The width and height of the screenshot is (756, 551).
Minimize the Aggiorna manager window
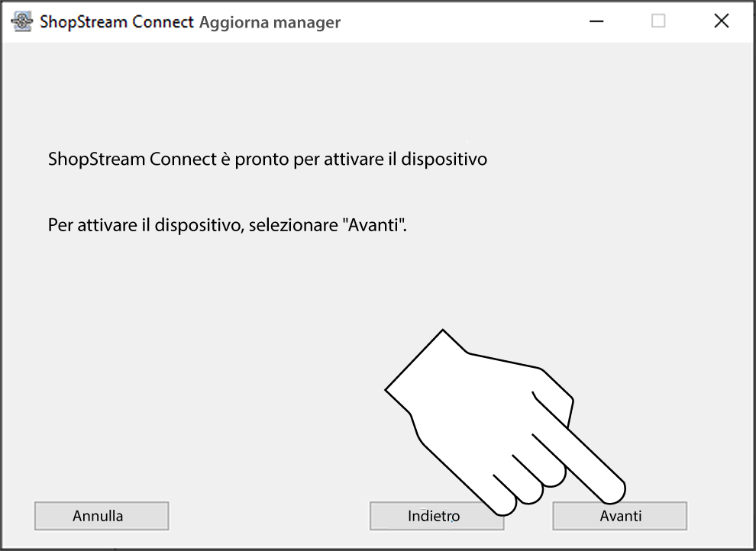[596, 21]
